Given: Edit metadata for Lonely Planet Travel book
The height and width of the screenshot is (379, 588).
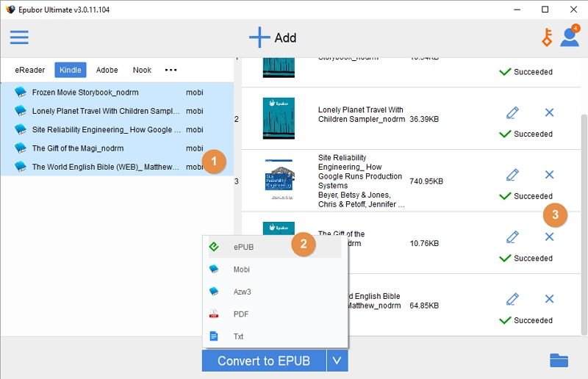Looking at the screenshot, I should tap(512, 112).
